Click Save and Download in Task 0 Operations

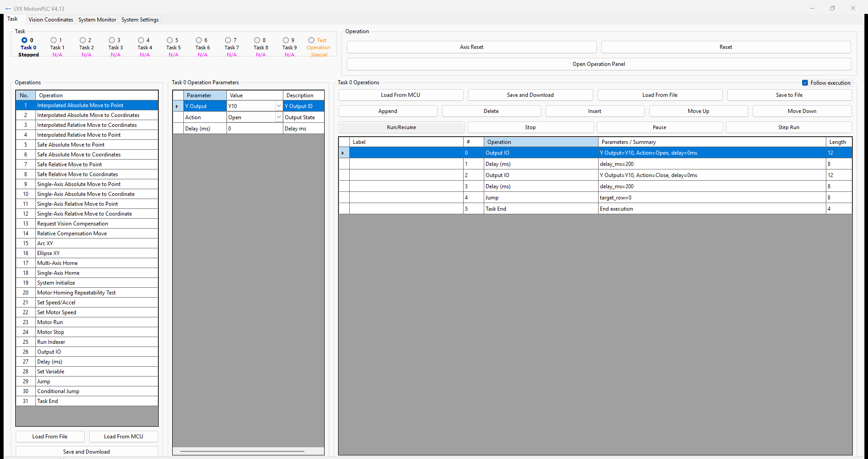[x=530, y=95]
